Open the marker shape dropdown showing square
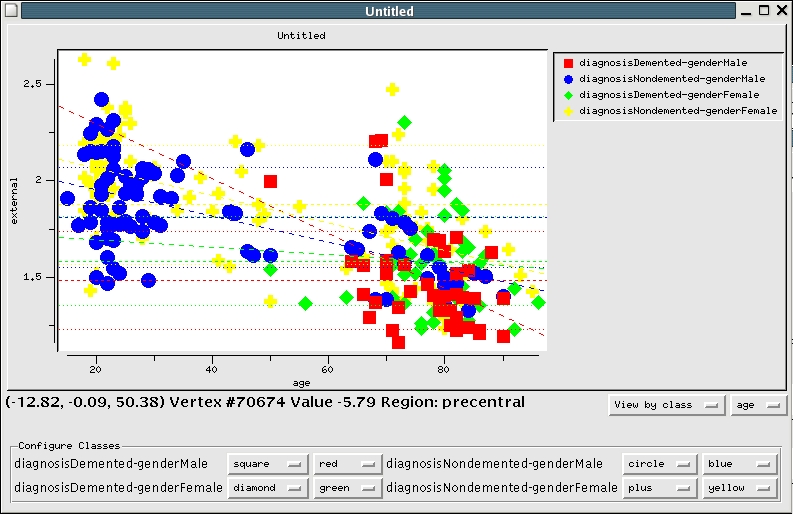 (267, 464)
